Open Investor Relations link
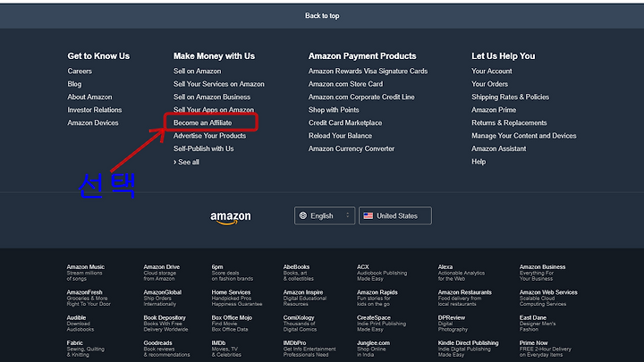 [95, 110]
